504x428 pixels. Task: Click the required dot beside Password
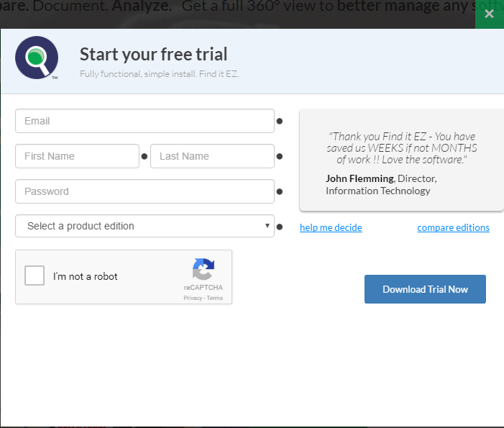coord(280,191)
